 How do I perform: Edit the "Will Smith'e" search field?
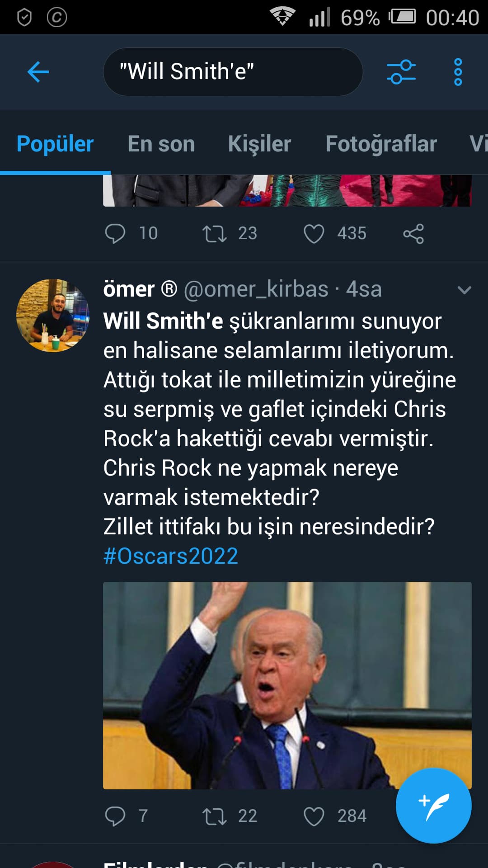tap(233, 72)
